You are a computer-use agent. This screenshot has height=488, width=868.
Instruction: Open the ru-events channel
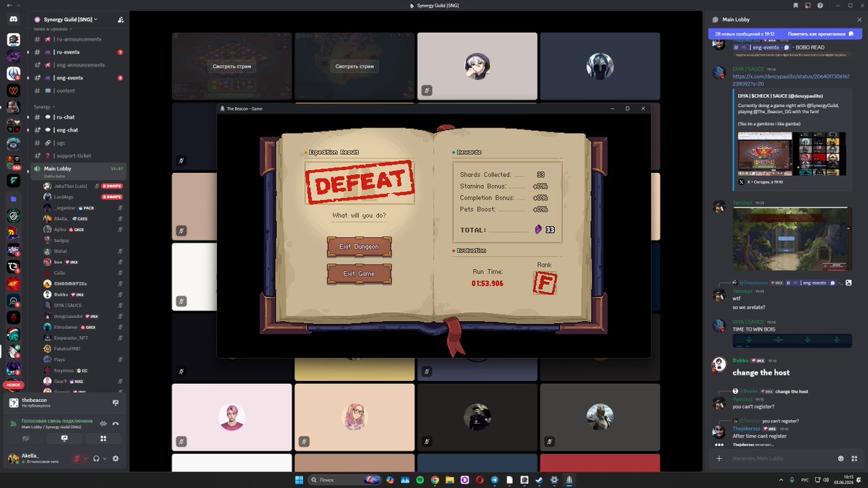(x=78, y=52)
